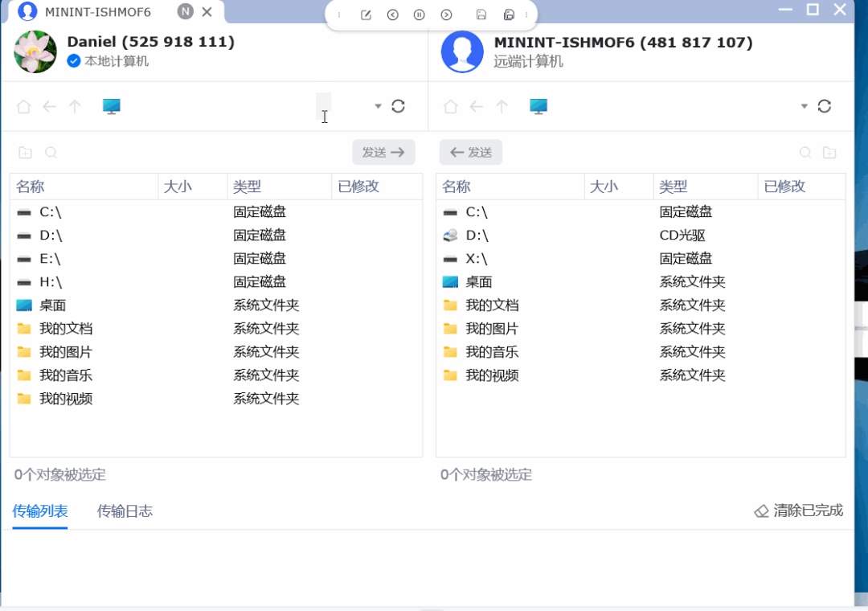Image resolution: width=868 pixels, height=611 pixels.
Task: Open the address bar dropdown in the left pane
Action: (377, 105)
